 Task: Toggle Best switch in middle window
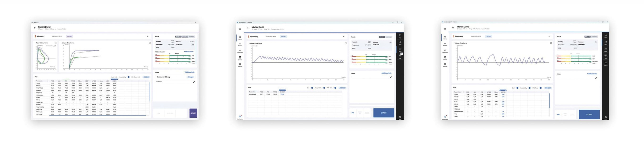point(312,88)
